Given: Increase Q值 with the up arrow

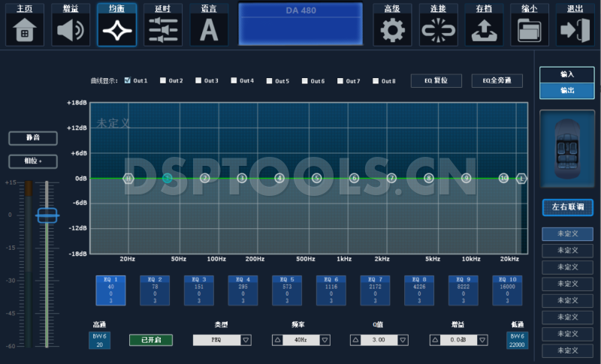Looking at the screenshot, I should tap(355, 340).
